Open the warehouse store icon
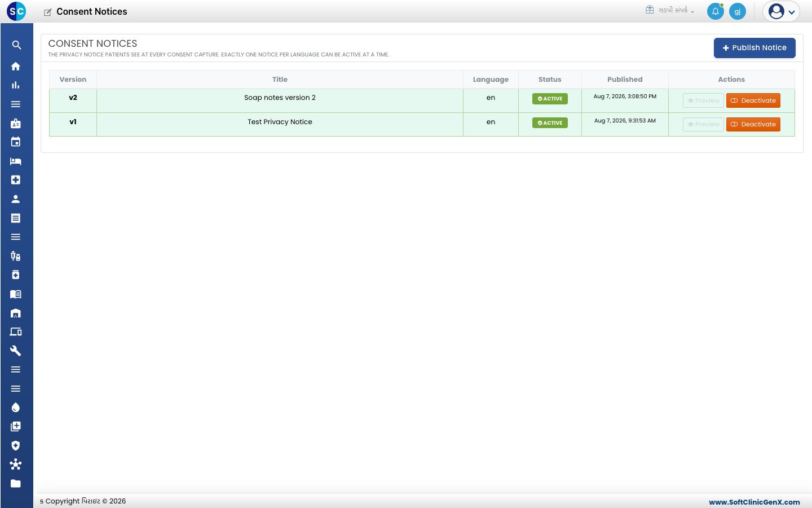 click(x=16, y=313)
